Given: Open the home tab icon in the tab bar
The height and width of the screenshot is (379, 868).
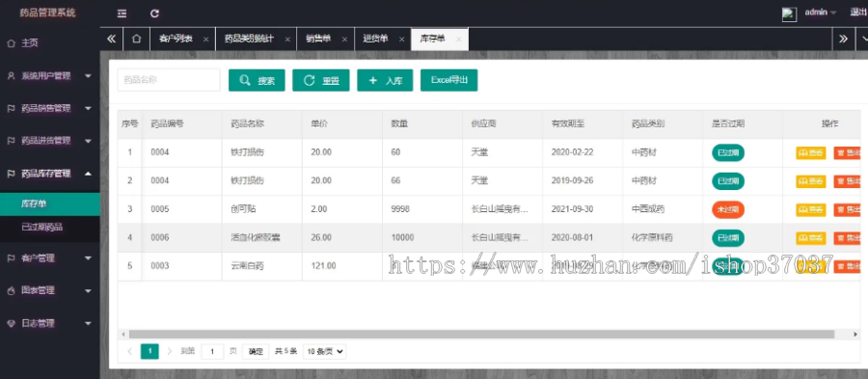Looking at the screenshot, I should pyautogui.click(x=136, y=39).
